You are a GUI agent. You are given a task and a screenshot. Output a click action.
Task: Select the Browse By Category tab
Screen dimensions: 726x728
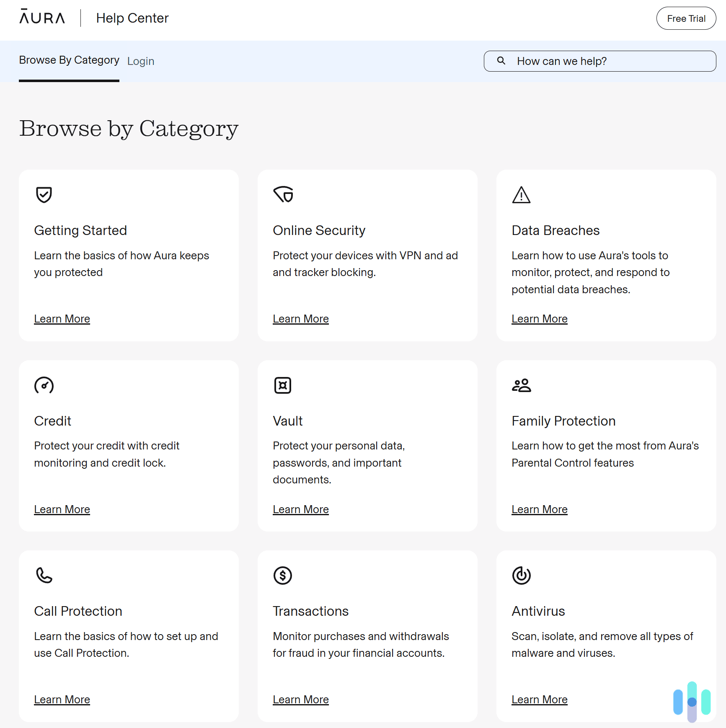[x=69, y=60]
